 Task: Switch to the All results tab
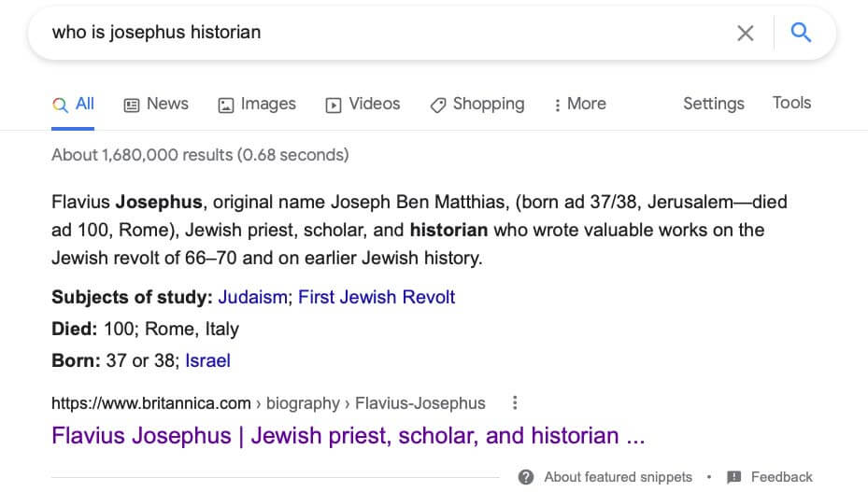(73, 104)
